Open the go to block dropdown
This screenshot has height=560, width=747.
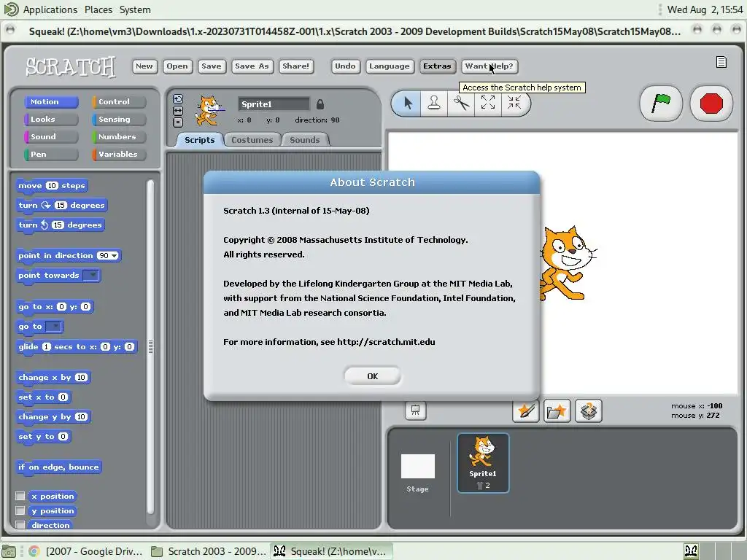tap(54, 327)
